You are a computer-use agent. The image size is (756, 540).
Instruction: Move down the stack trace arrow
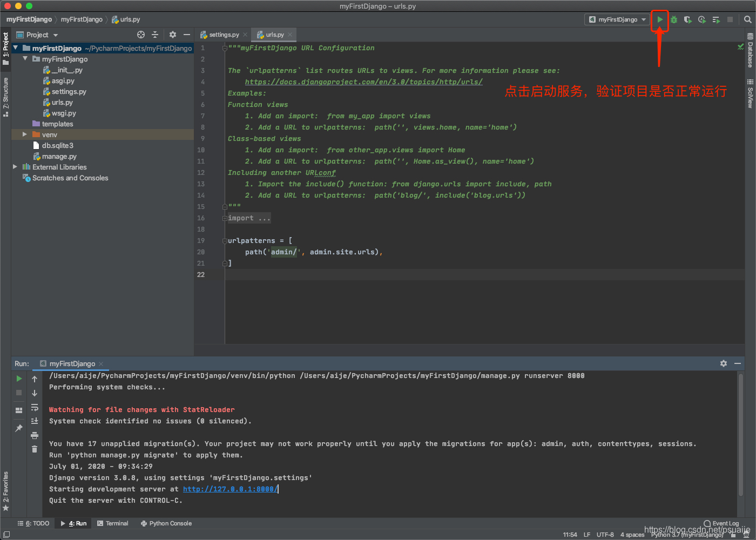click(35, 393)
